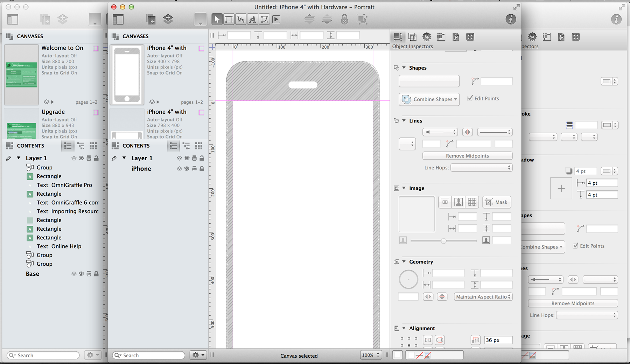Switch front Contents to list view

pos(173,146)
